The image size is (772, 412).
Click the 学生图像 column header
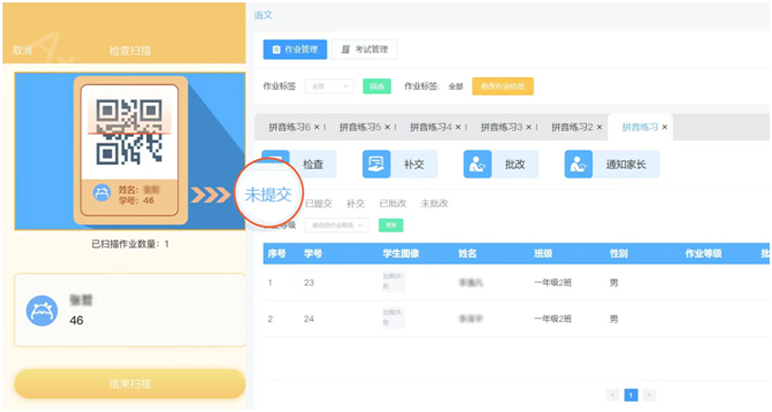point(401,254)
